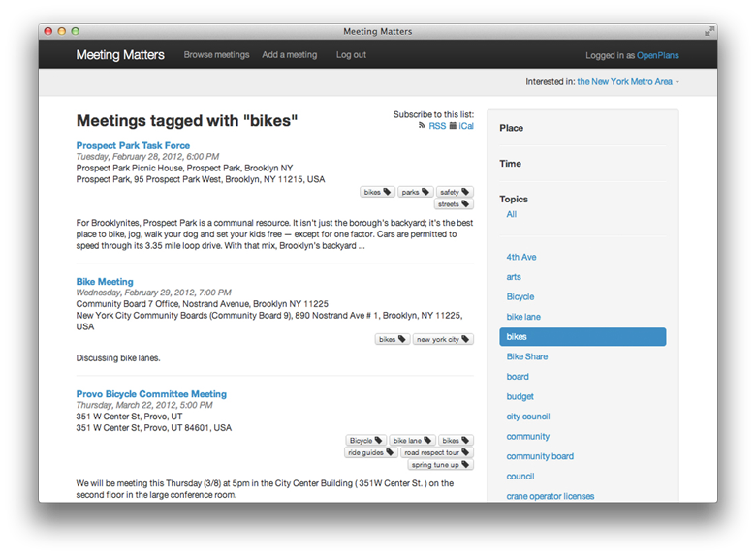
Task: Click the fullscreen arrows icon in title bar
Action: [709, 32]
